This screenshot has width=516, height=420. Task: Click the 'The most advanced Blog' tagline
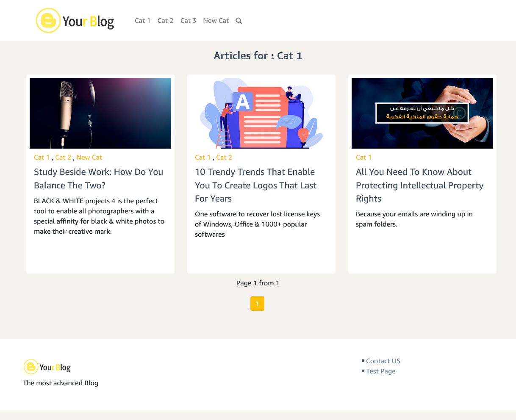[61, 383]
